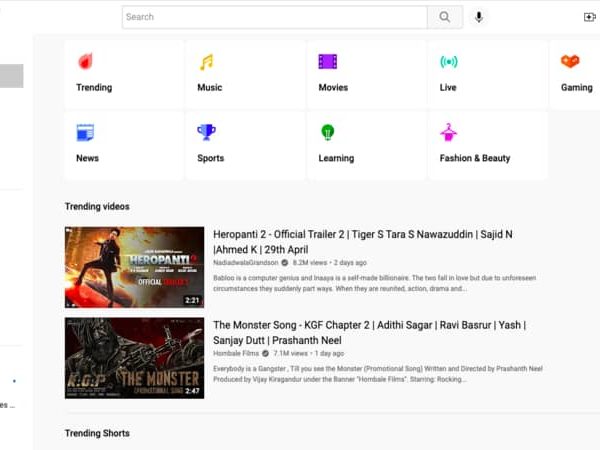600x450 pixels.
Task: Click KGF description starting 'Everybody is a Gangster'
Action: coord(378,374)
